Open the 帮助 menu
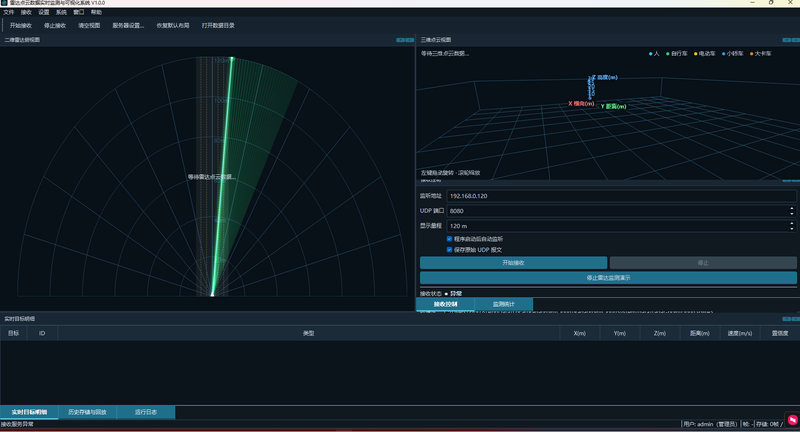 pyautogui.click(x=96, y=12)
